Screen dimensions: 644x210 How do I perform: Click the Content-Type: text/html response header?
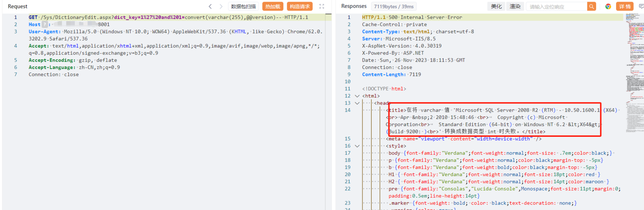[418, 32]
